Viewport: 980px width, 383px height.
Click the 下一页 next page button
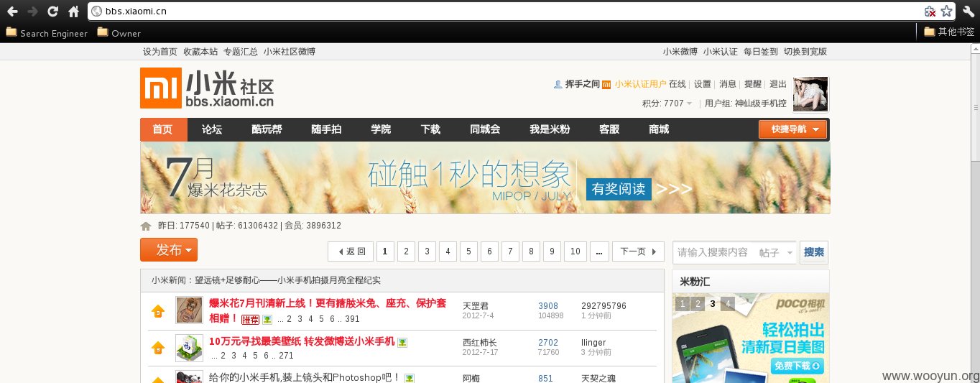[x=638, y=252]
